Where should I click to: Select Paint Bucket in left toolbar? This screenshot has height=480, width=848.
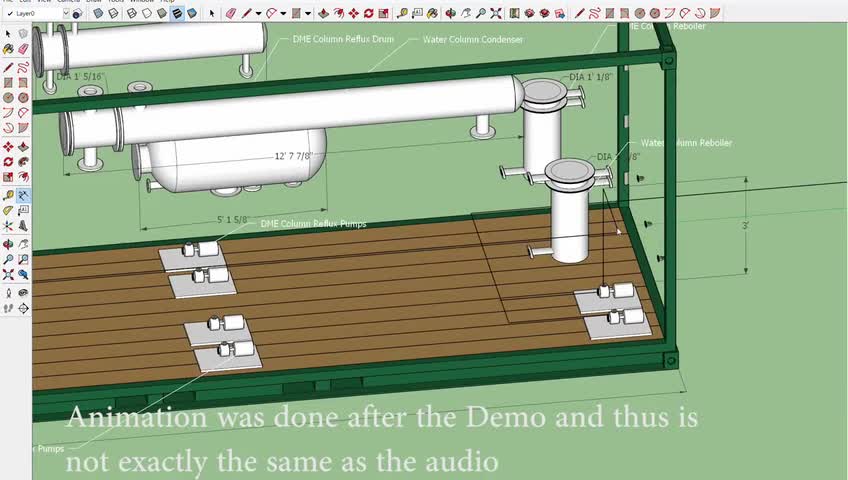tap(8, 49)
